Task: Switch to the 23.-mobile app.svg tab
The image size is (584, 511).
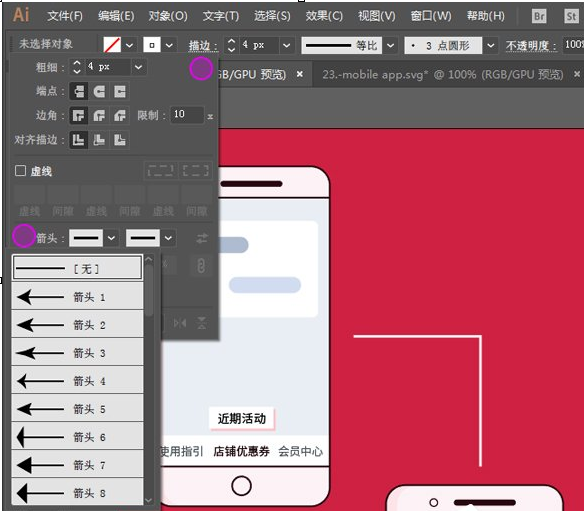Action: (x=442, y=74)
